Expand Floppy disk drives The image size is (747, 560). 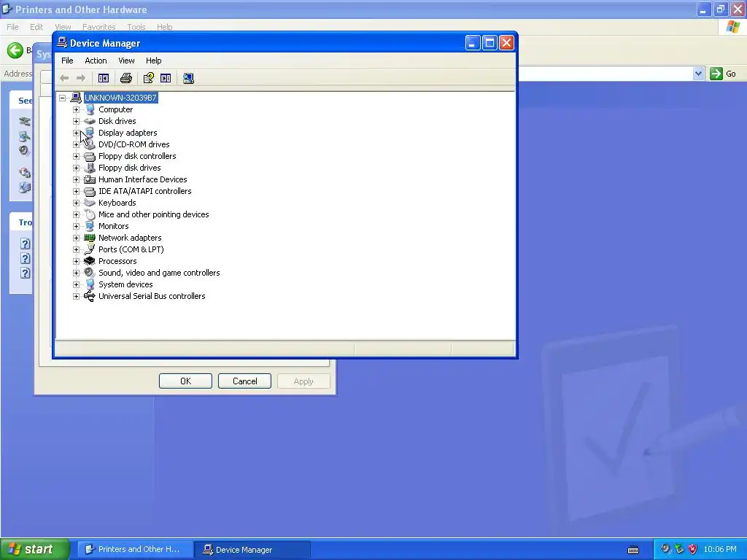click(76, 168)
